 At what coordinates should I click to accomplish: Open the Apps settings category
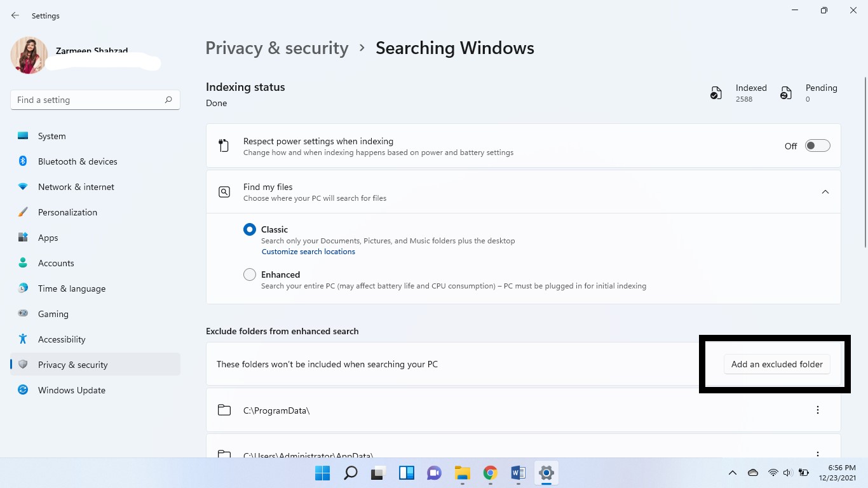pyautogui.click(x=95, y=238)
